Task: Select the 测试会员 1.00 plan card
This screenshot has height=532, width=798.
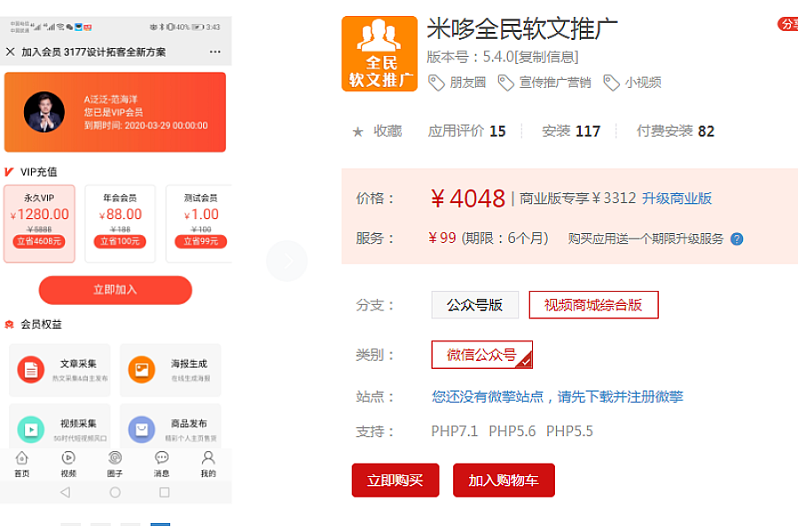Action: (199, 224)
